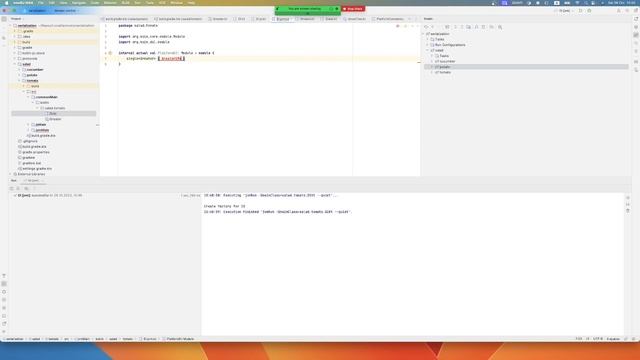This screenshot has height=360, width=640.
Task: Open the Version control dropdown
Action: pos(66,11)
